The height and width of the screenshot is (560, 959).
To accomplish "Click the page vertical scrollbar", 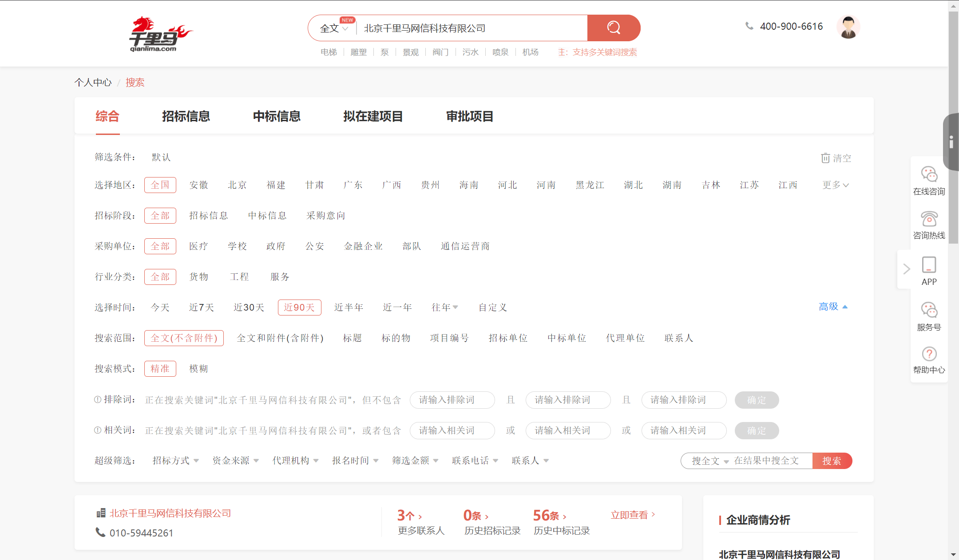I will [953, 128].
